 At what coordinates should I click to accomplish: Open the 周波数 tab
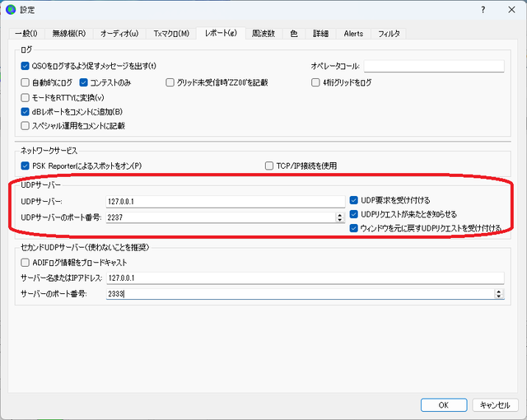pos(263,34)
